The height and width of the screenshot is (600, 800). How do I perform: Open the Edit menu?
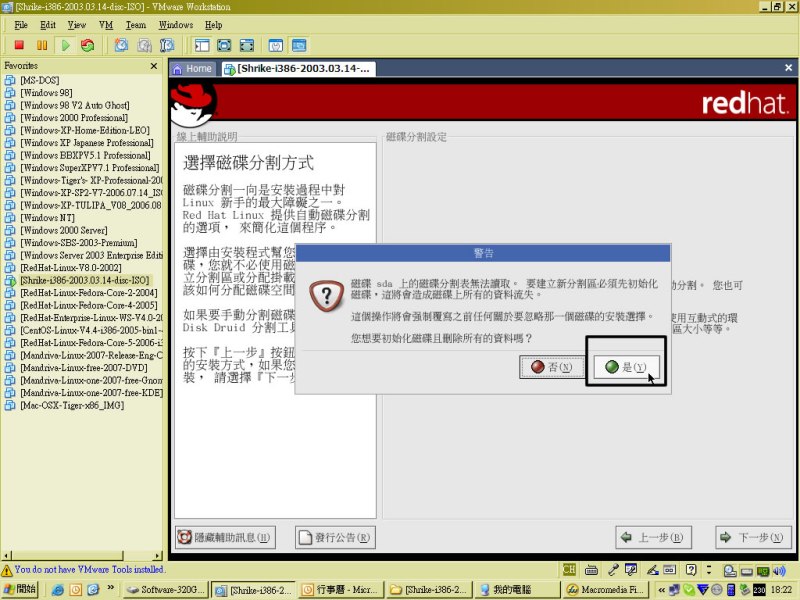pos(48,24)
